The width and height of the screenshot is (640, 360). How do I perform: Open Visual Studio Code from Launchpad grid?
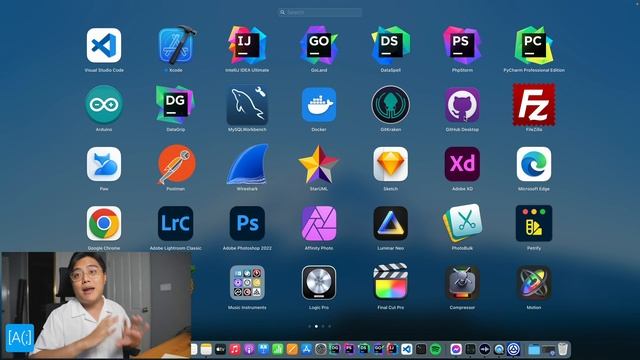click(x=104, y=45)
